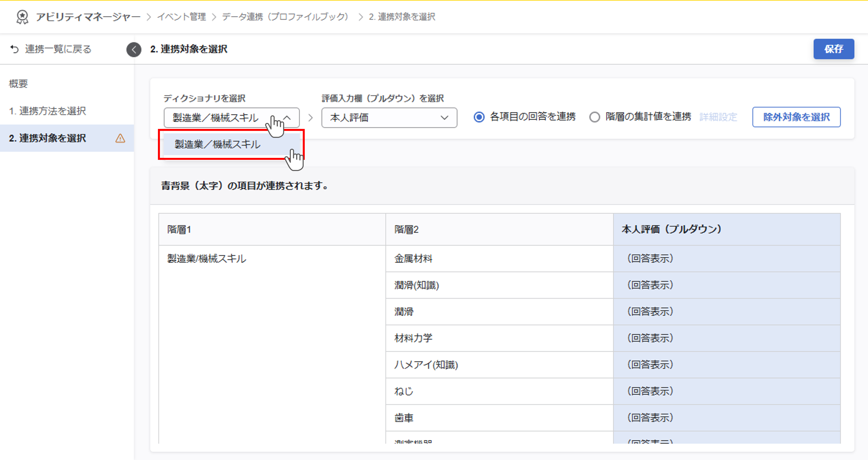The image size is (868, 460).
Task: Click the 保存 button
Action: point(833,49)
